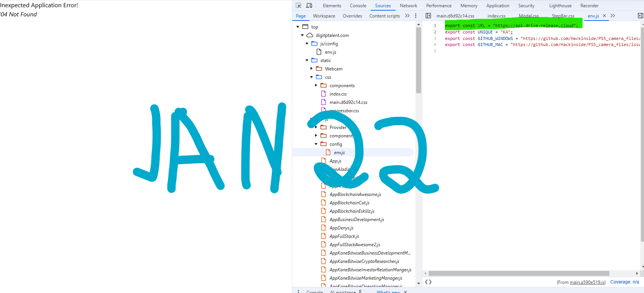The height and width of the screenshot is (293, 644).
Task: Open the navigator three-dot more options menu
Action: coord(416,16)
